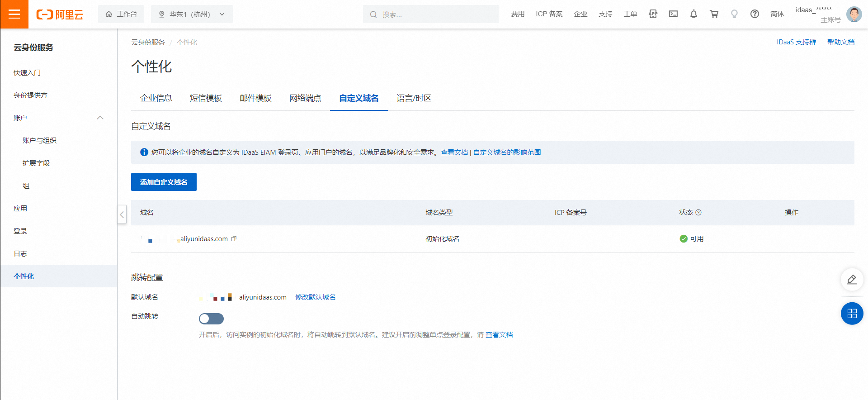This screenshot has height=400, width=868.
Task: Open the 工作台 workbench
Action: click(121, 14)
